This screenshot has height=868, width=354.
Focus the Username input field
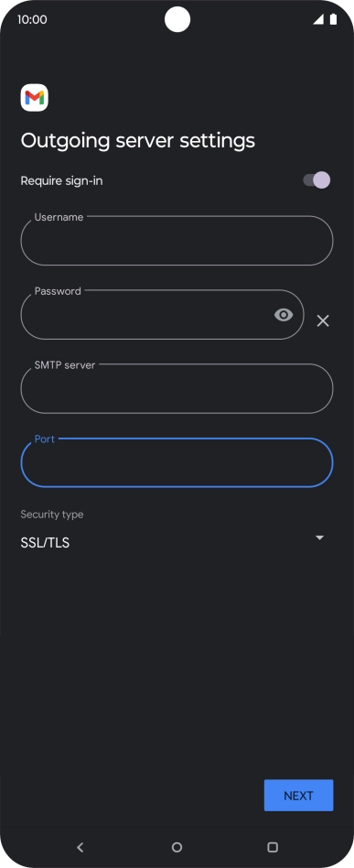[x=177, y=240]
